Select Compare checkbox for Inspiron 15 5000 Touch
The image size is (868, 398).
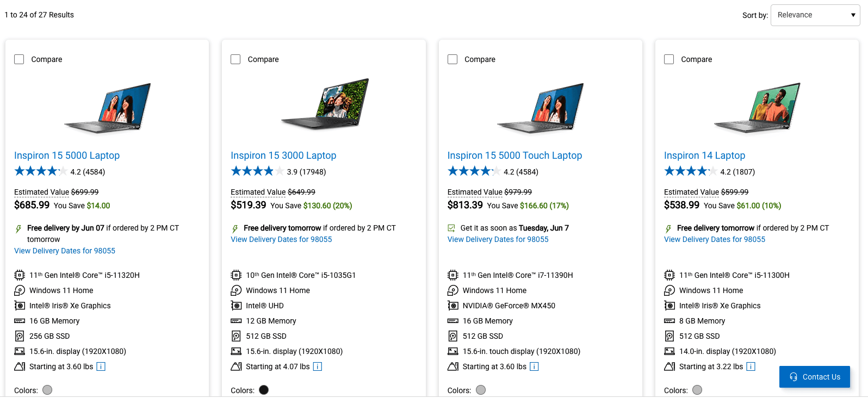tap(452, 59)
